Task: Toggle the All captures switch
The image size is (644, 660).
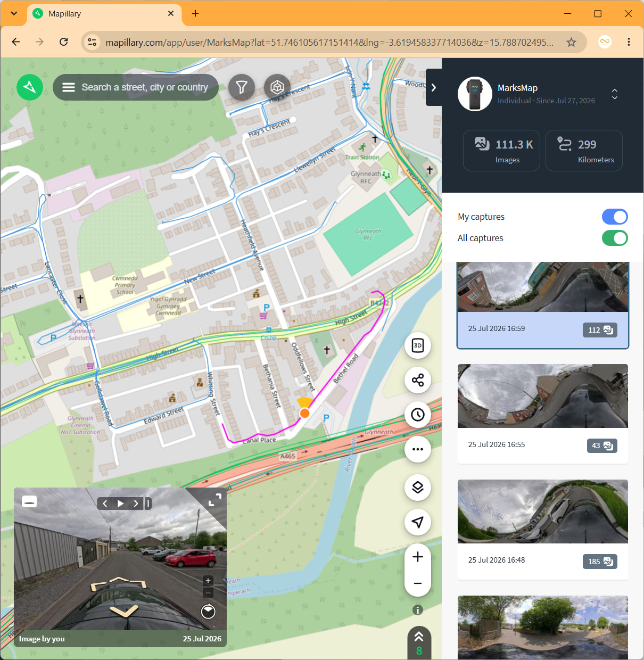Action: (x=615, y=238)
